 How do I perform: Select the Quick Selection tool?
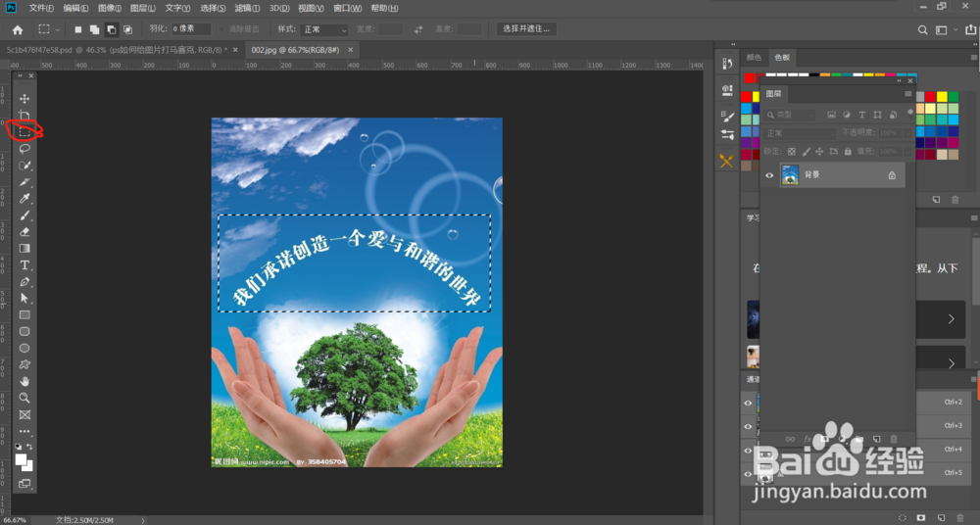[24, 166]
